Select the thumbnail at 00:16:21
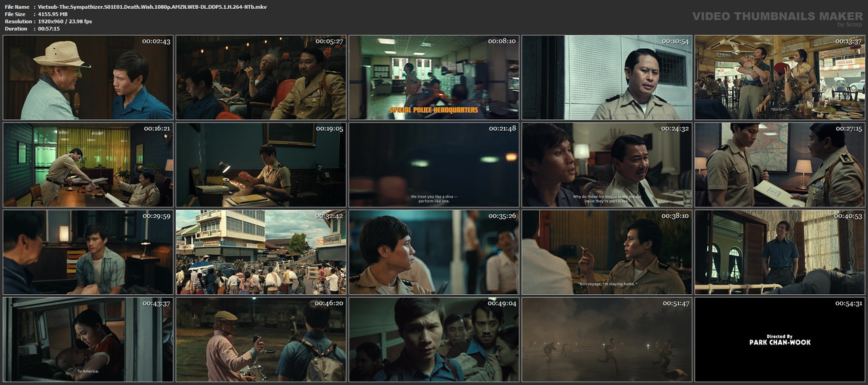 [88, 165]
